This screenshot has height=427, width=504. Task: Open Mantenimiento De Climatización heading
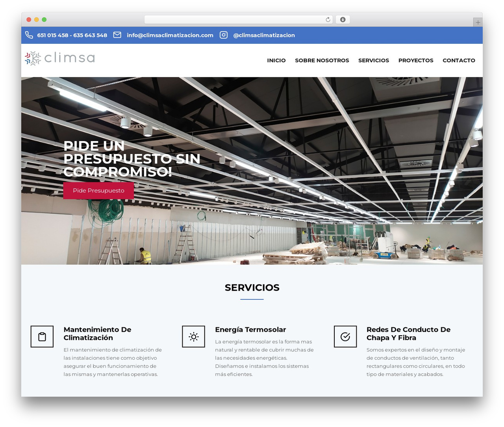tap(98, 334)
